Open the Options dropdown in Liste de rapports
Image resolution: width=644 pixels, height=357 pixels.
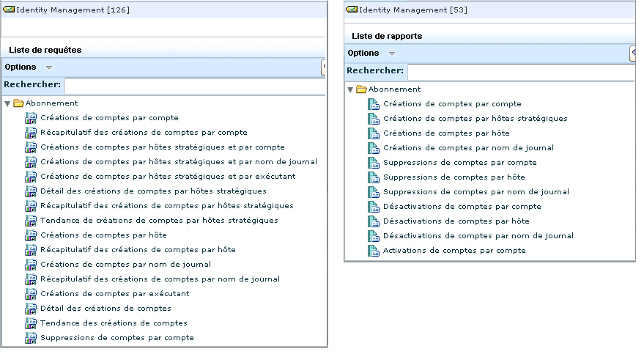pyautogui.click(x=392, y=54)
